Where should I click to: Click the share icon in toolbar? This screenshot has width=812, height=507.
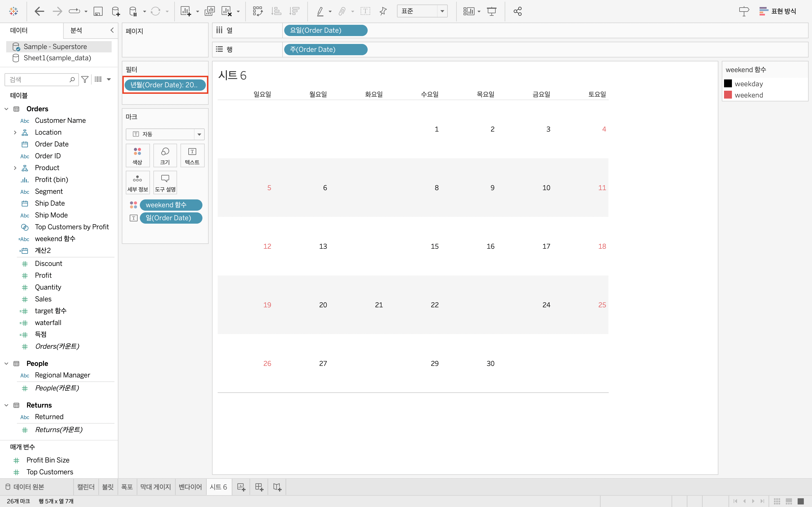(517, 11)
